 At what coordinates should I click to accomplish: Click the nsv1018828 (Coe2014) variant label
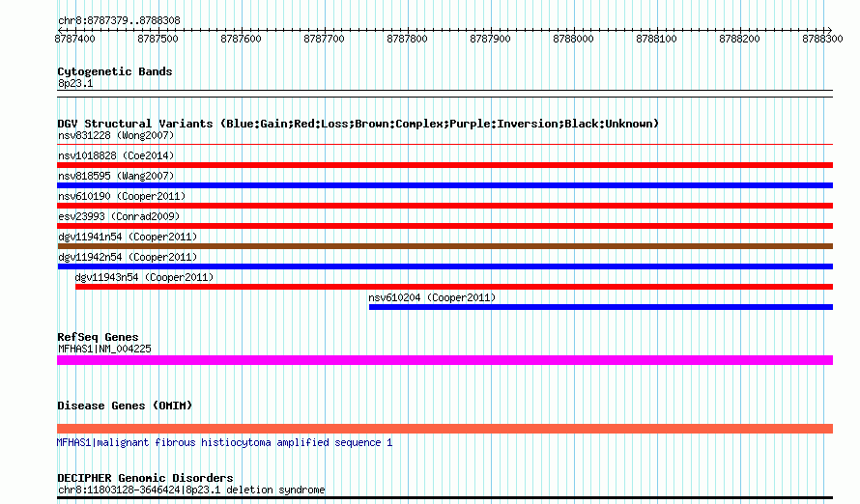(116, 155)
